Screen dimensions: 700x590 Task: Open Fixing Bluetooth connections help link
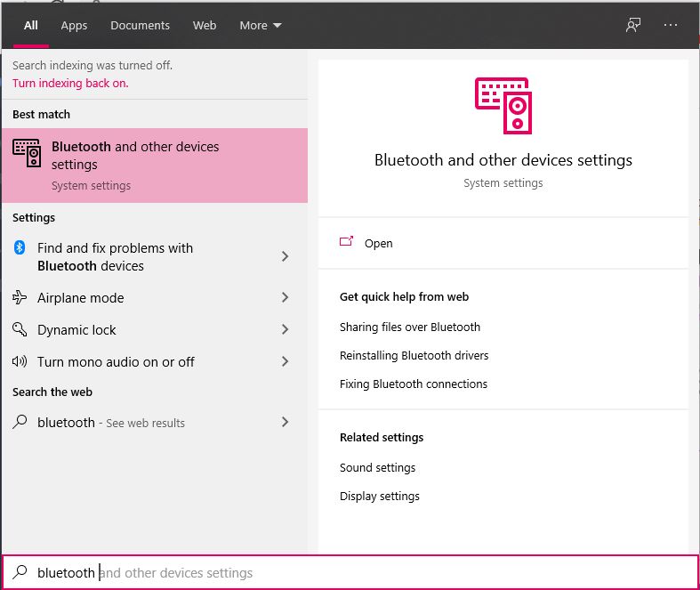(x=414, y=384)
